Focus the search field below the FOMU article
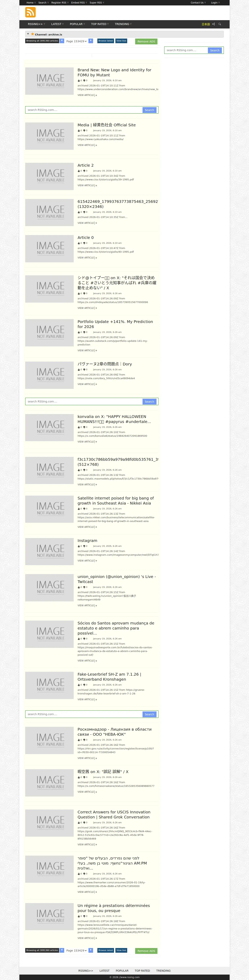249x980 pixels. (x=84, y=110)
